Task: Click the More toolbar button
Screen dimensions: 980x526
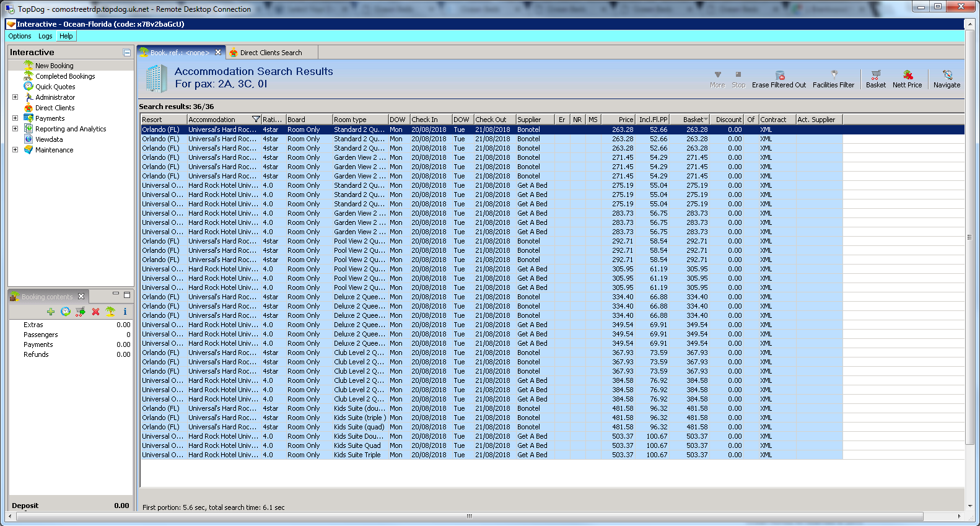Action: [717, 79]
